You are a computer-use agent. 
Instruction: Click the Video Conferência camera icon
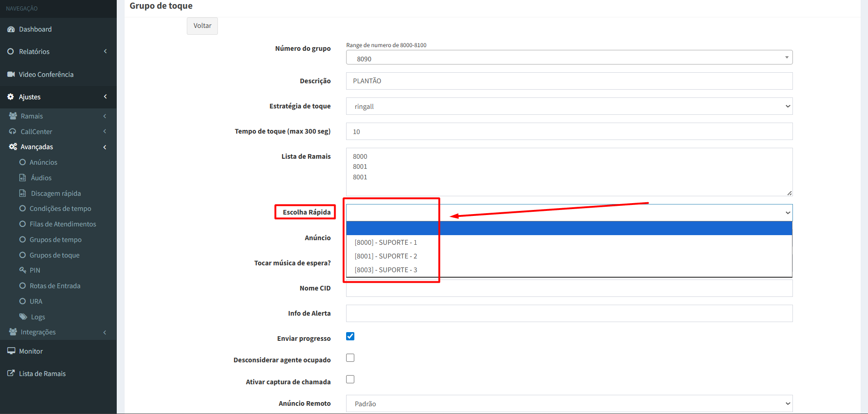(x=11, y=74)
